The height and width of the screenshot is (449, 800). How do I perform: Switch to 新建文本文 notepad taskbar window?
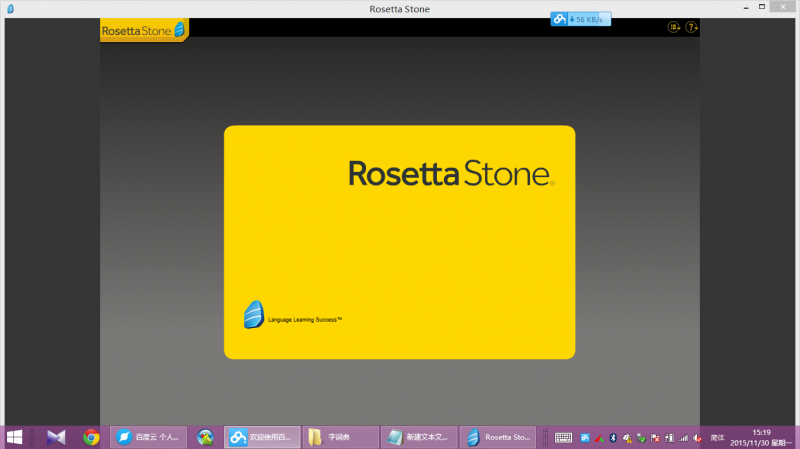tap(419, 437)
